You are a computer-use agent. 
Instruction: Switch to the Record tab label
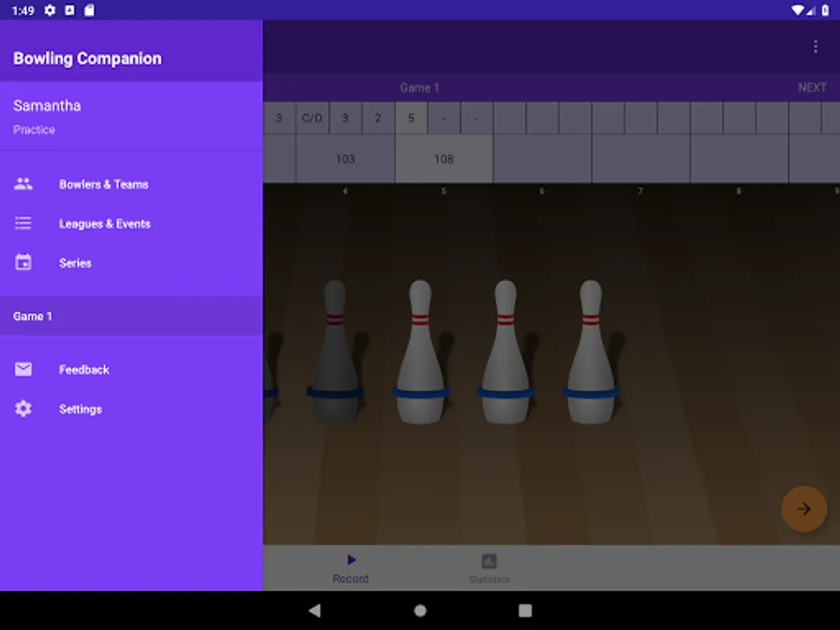[351, 579]
